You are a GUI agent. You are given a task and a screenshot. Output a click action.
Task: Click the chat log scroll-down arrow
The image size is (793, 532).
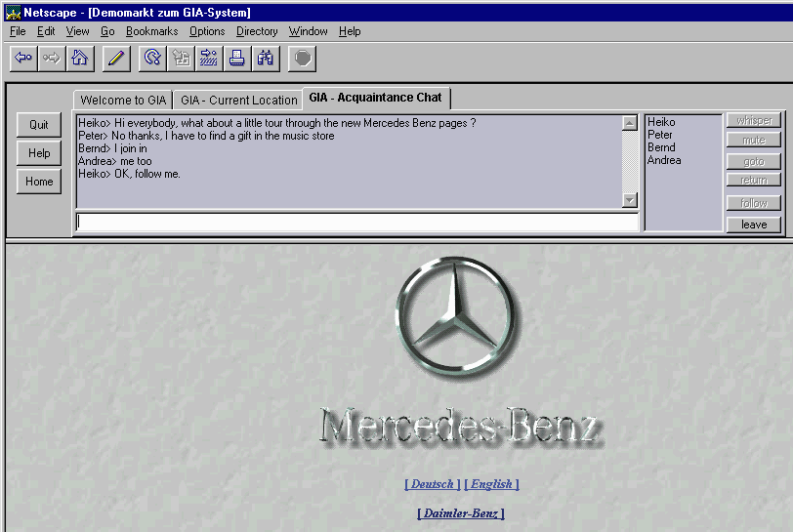pos(629,200)
